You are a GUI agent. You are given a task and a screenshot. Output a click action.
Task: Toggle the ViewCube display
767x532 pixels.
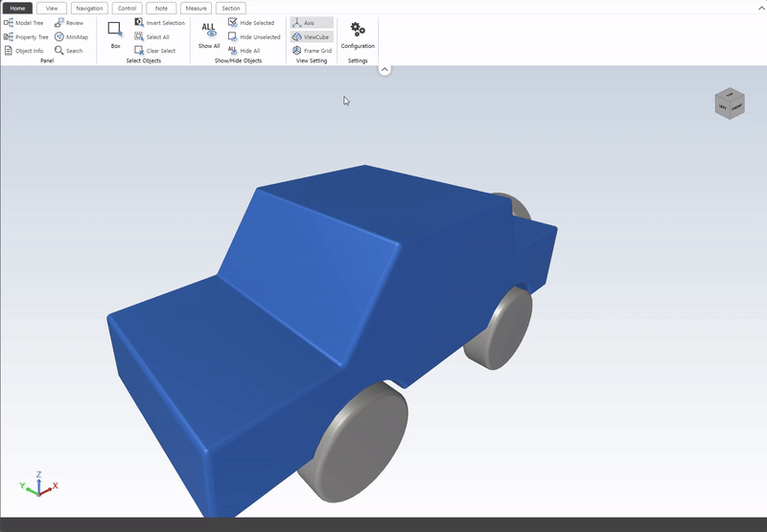point(311,36)
